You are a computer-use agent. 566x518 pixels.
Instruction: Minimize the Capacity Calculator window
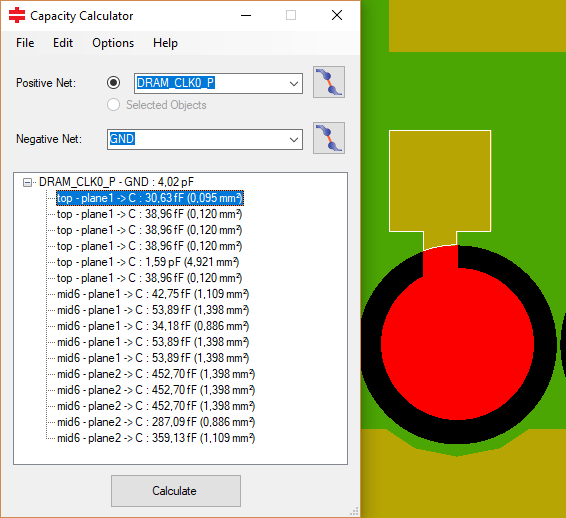coord(246,16)
